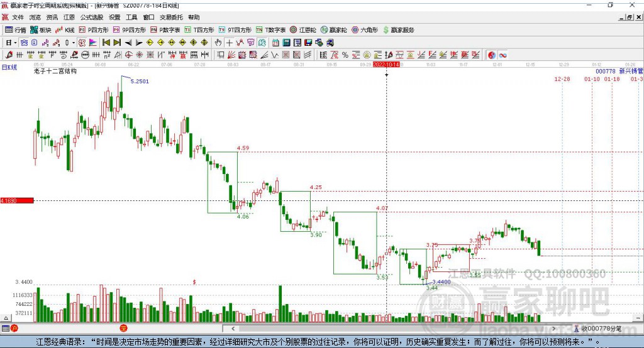Select the spiral drawing tool
Viewport: 644px width, 348px height.
coord(64,55)
